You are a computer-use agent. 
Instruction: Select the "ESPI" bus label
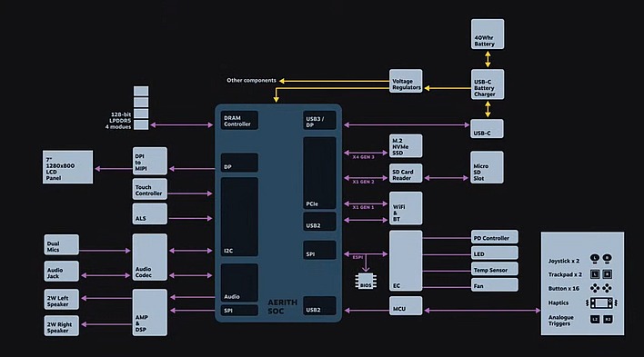coord(357,257)
